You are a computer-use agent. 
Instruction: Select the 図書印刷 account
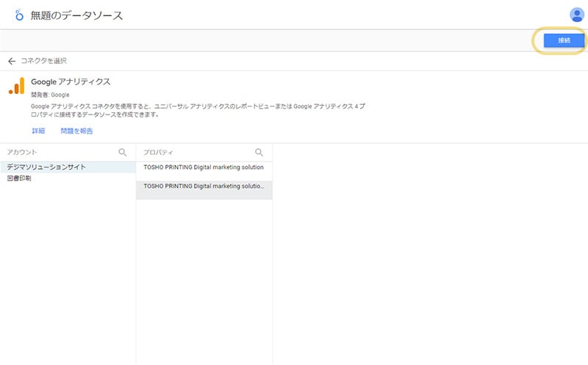[x=68, y=178]
